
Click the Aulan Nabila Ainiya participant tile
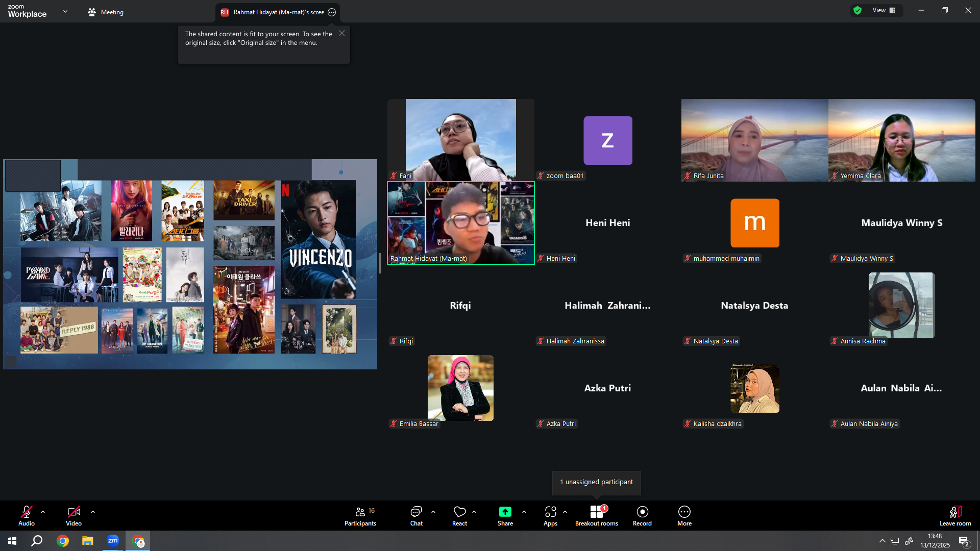901,388
